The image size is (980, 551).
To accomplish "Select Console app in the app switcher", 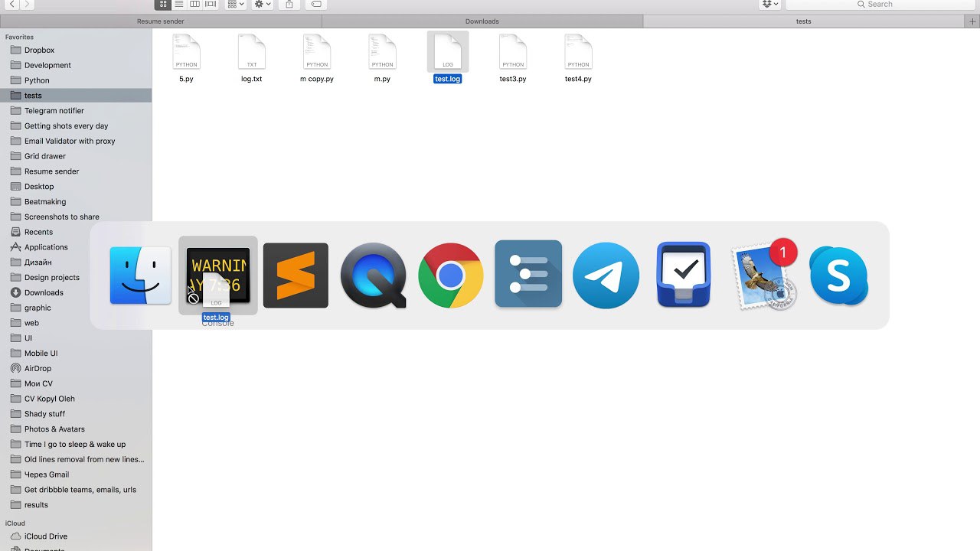I will [218, 275].
